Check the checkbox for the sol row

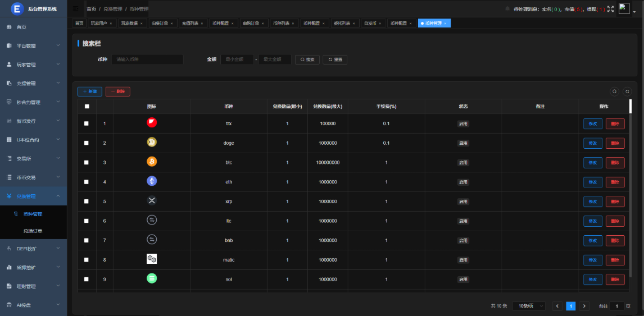pyautogui.click(x=87, y=279)
